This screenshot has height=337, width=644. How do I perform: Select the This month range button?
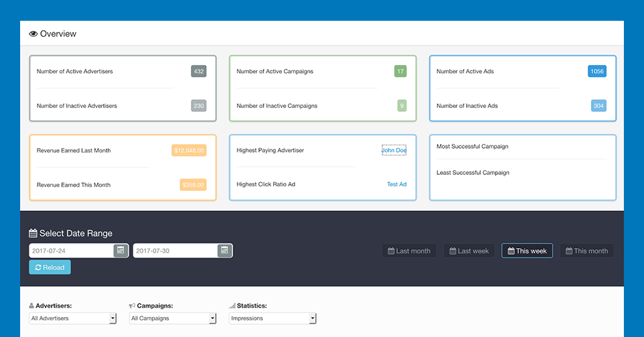(586, 251)
